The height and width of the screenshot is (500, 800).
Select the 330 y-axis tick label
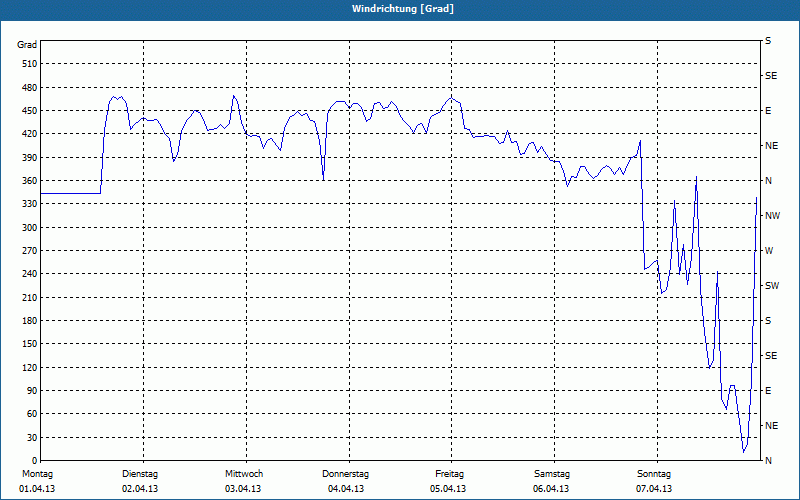30,204
